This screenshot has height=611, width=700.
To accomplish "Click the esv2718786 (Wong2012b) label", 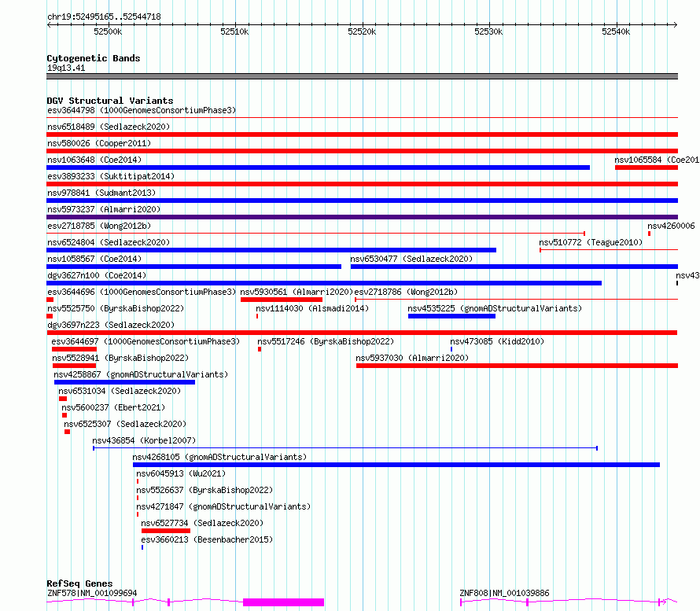I will point(407,292).
